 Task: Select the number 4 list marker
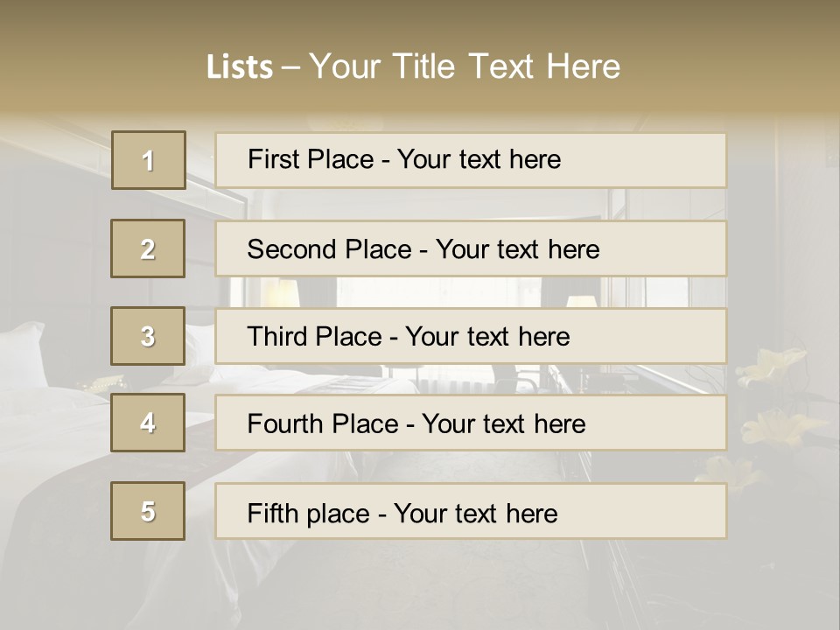pyautogui.click(x=148, y=423)
